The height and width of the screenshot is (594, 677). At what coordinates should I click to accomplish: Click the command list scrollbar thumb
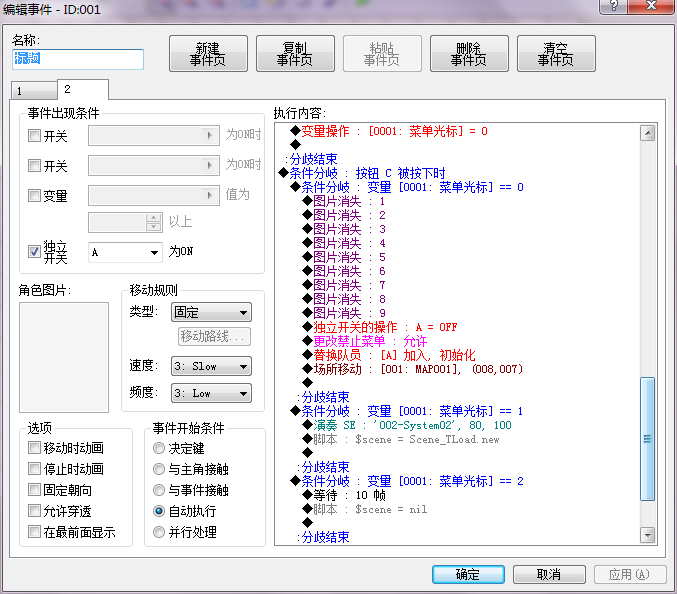647,439
